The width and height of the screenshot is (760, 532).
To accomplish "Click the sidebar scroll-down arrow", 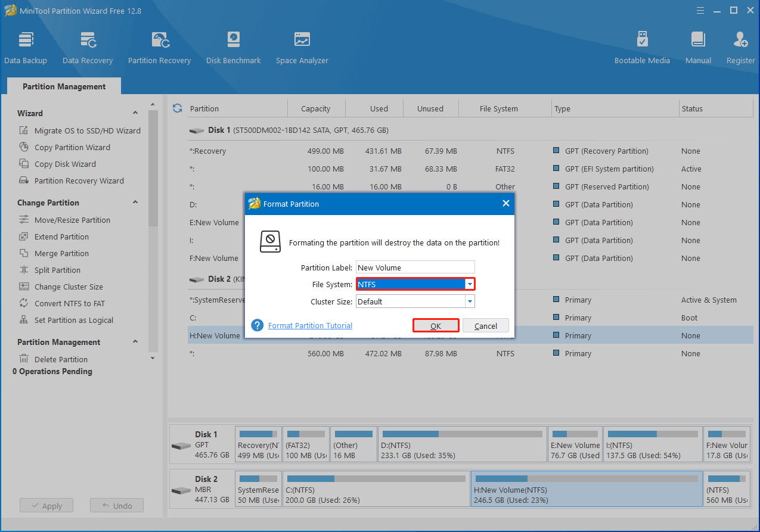I will pos(153,358).
